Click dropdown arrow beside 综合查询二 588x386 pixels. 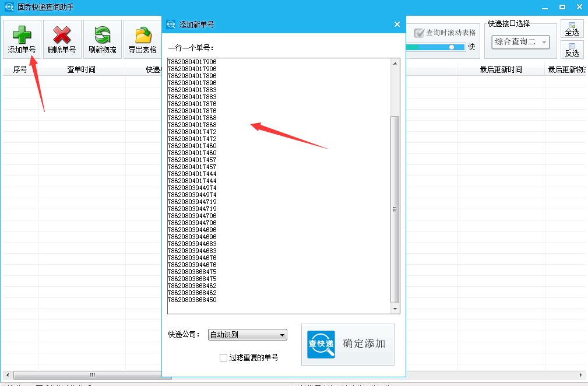(x=544, y=42)
